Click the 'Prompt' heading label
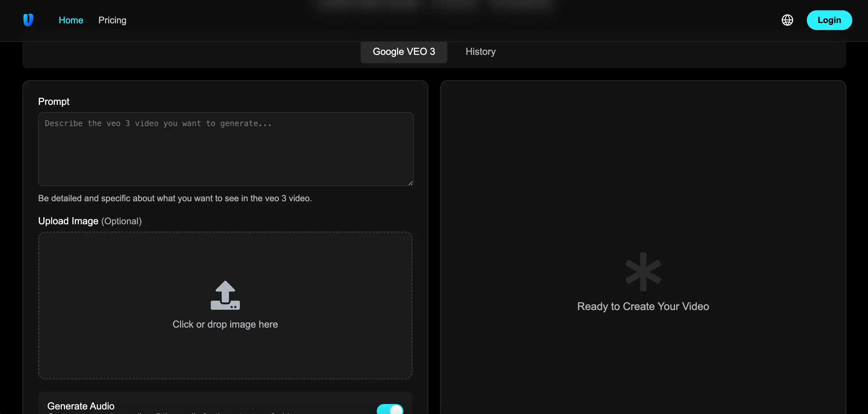 click(x=54, y=102)
